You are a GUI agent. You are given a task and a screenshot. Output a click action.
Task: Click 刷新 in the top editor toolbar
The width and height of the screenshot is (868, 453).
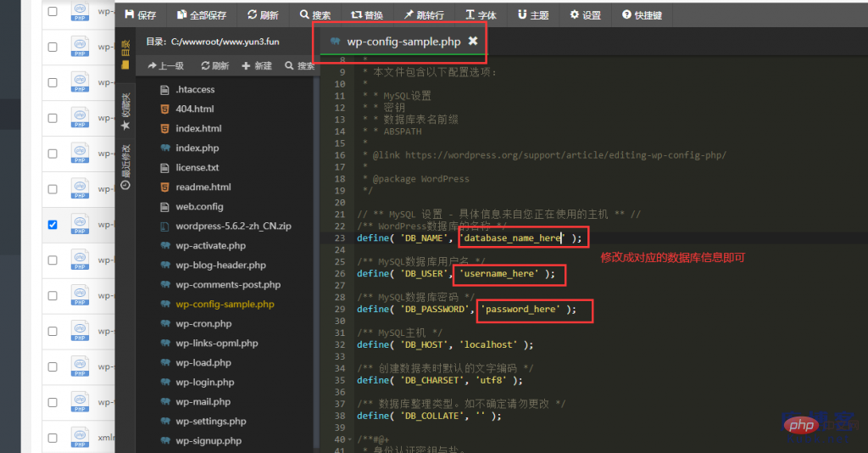(263, 15)
